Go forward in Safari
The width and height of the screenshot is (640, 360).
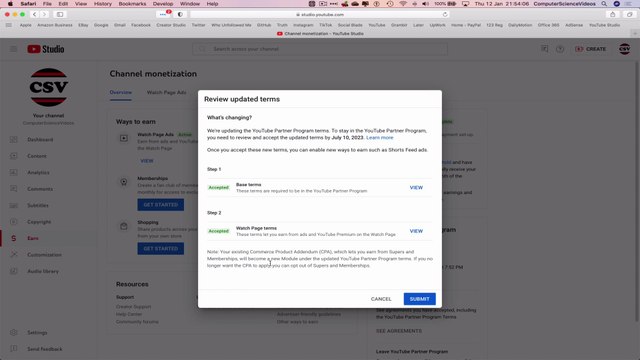(x=44, y=14)
